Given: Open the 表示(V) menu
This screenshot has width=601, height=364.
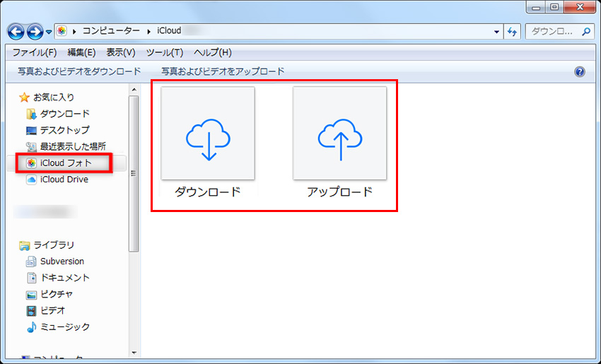Looking at the screenshot, I should (x=121, y=52).
